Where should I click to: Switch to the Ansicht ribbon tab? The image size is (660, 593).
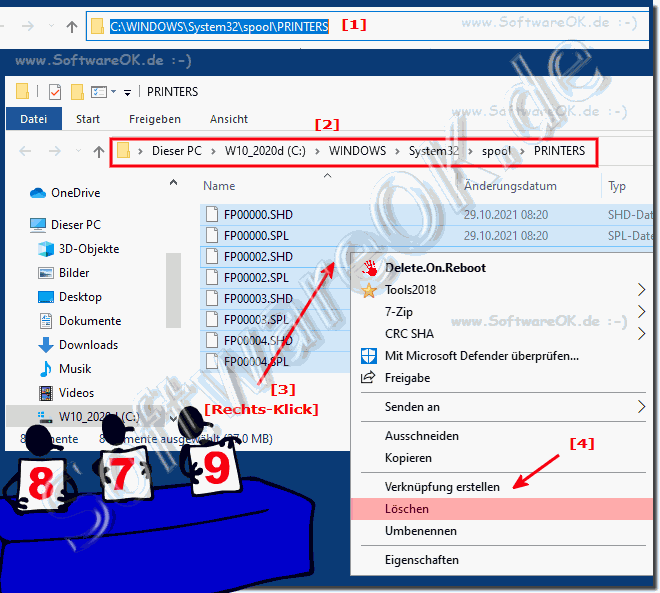(x=229, y=119)
